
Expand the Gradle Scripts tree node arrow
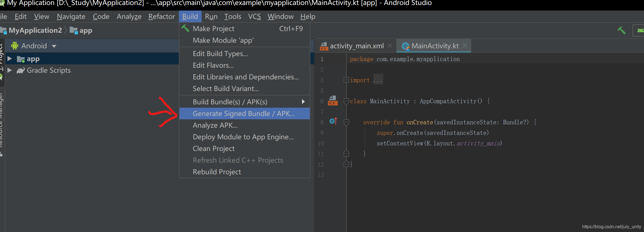pyautogui.click(x=10, y=70)
